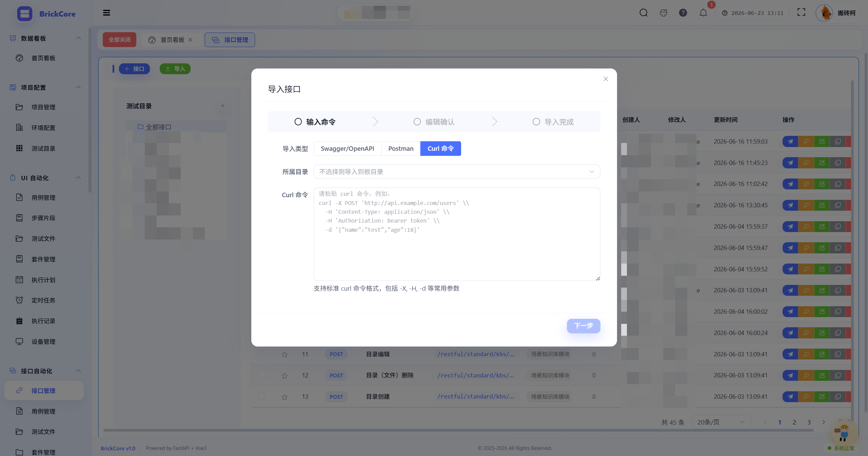Select Swagger/OpenAPI import type
The height and width of the screenshot is (456, 868).
click(347, 149)
